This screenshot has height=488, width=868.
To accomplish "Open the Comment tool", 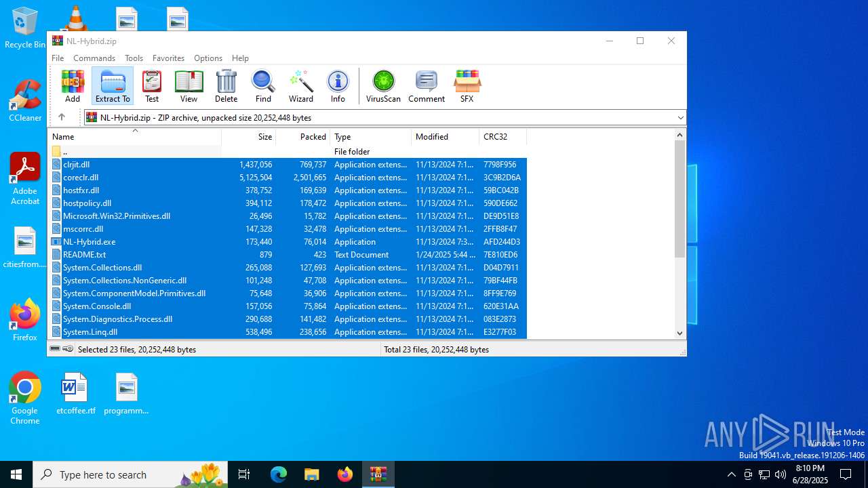I will tap(427, 86).
